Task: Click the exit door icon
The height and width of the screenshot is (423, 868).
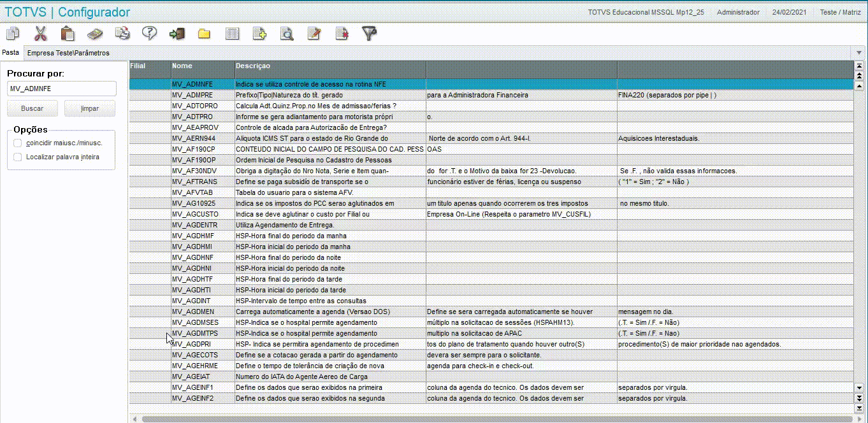Action: (177, 34)
